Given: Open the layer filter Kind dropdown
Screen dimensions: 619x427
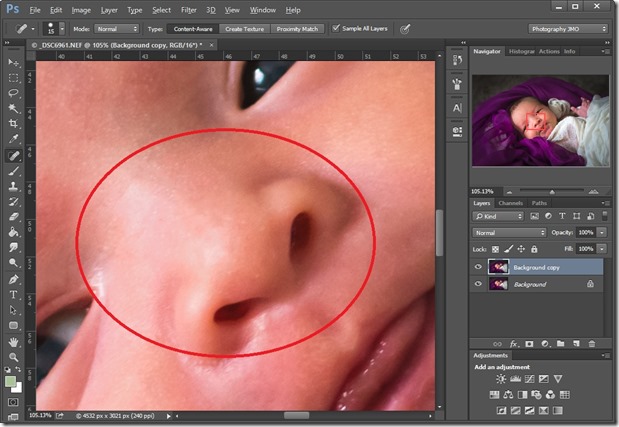Looking at the screenshot, I should coord(498,216).
